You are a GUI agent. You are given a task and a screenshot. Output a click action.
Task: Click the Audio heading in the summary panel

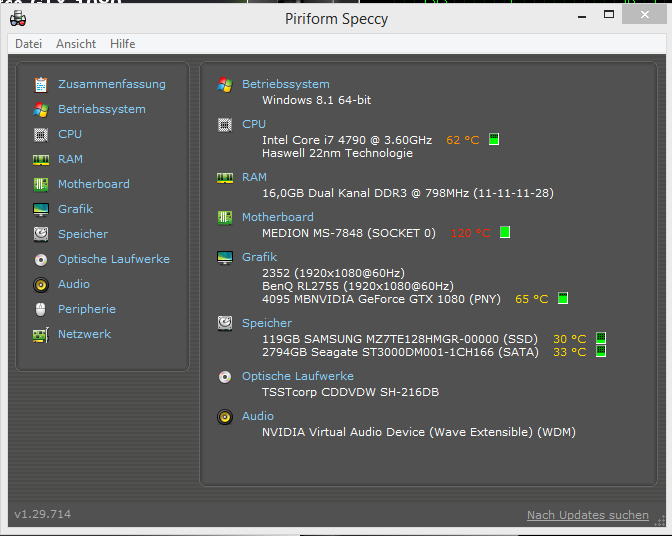click(258, 416)
